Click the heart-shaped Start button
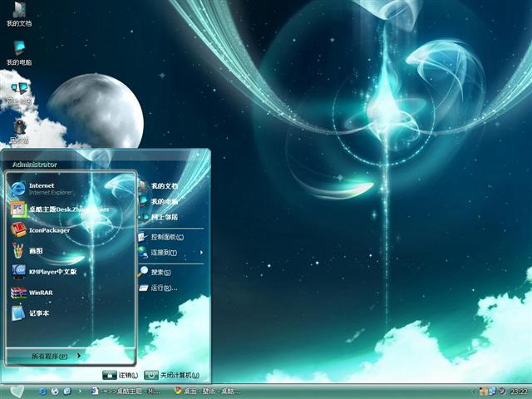This screenshot has height=399, width=532. coord(17,392)
